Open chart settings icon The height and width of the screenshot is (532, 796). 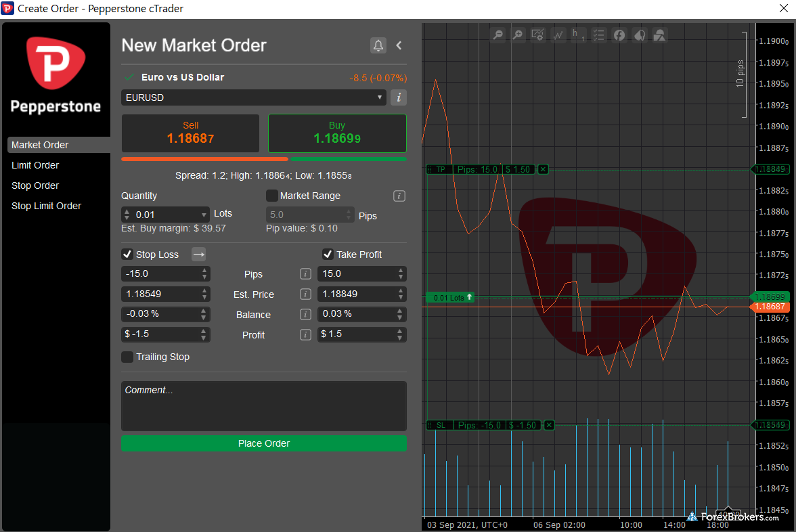click(537, 35)
